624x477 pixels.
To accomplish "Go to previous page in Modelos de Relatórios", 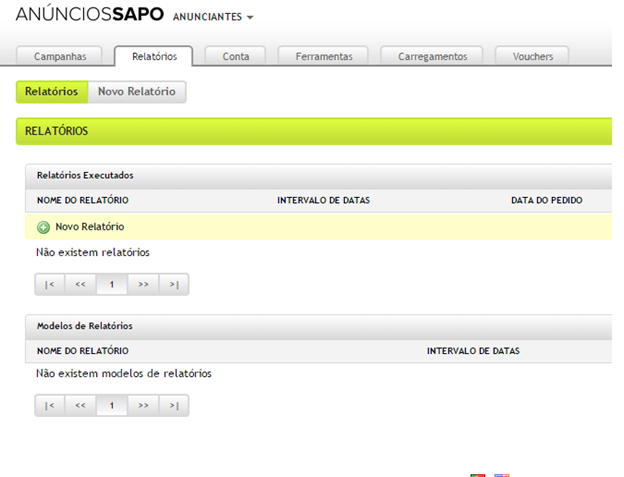I will [x=81, y=405].
